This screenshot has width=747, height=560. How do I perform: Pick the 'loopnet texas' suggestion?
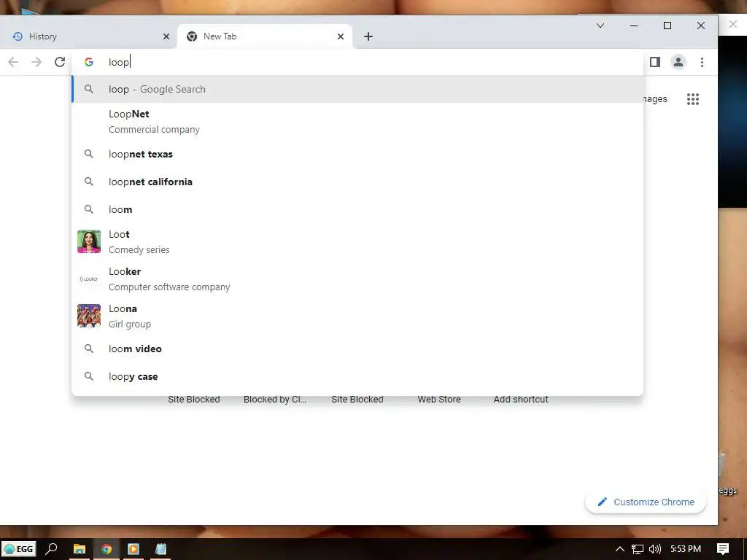(x=357, y=155)
